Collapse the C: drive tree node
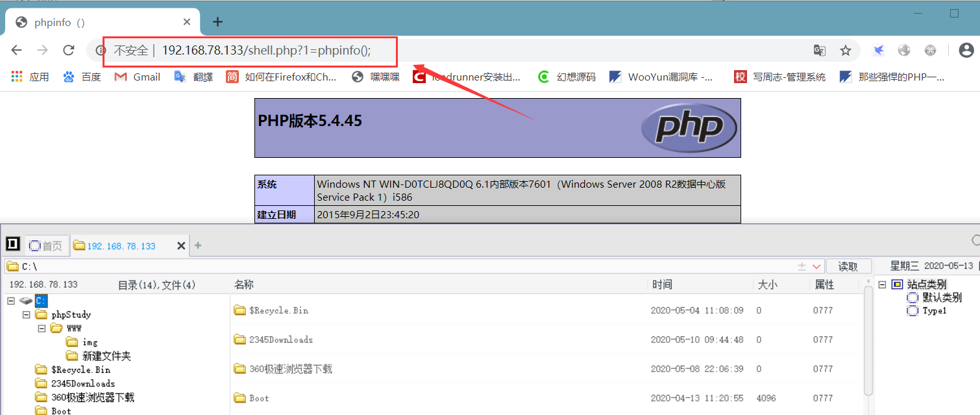980x415 pixels. coord(10,301)
